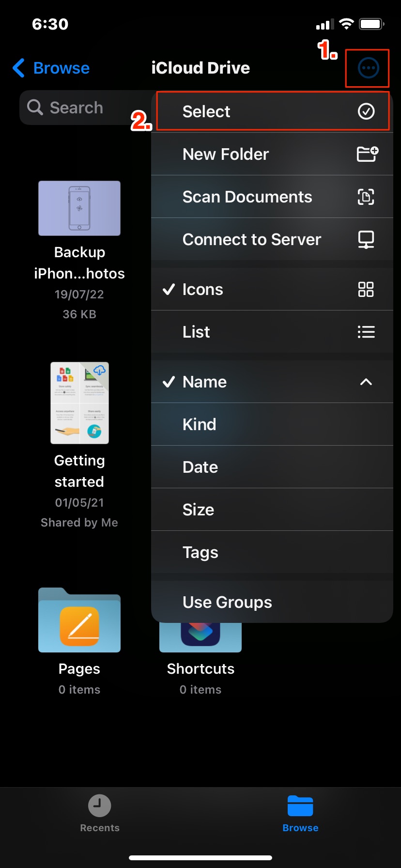Open Backup iPhone photos file thumbnail
401x868 pixels.
[x=79, y=208]
